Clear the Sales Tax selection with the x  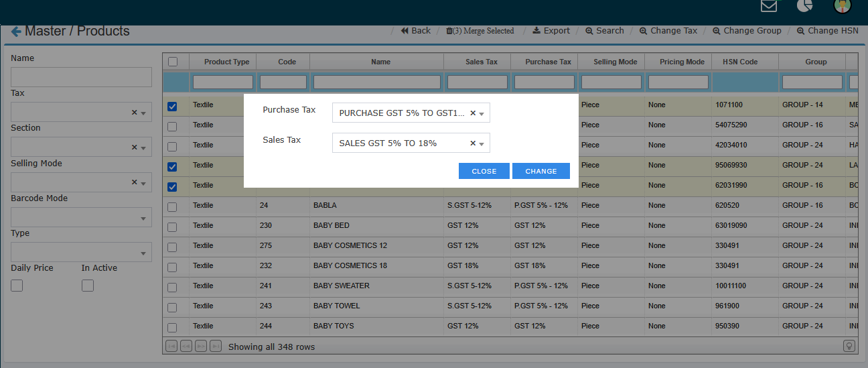click(x=472, y=143)
